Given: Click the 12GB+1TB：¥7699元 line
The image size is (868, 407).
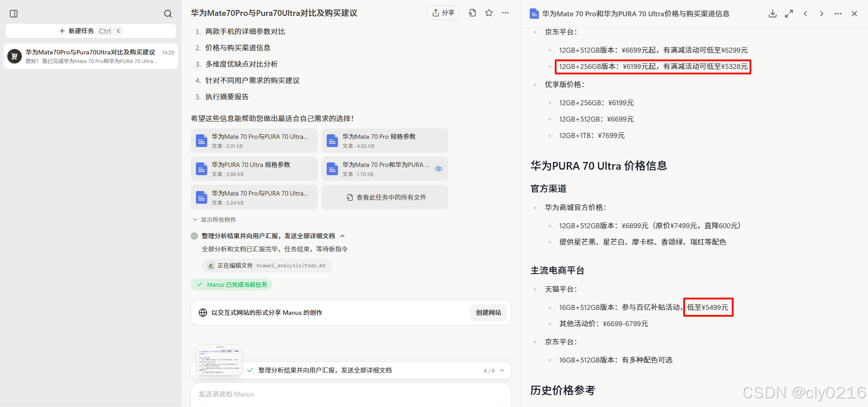Looking at the screenshot, I should (x=592, y=135).
